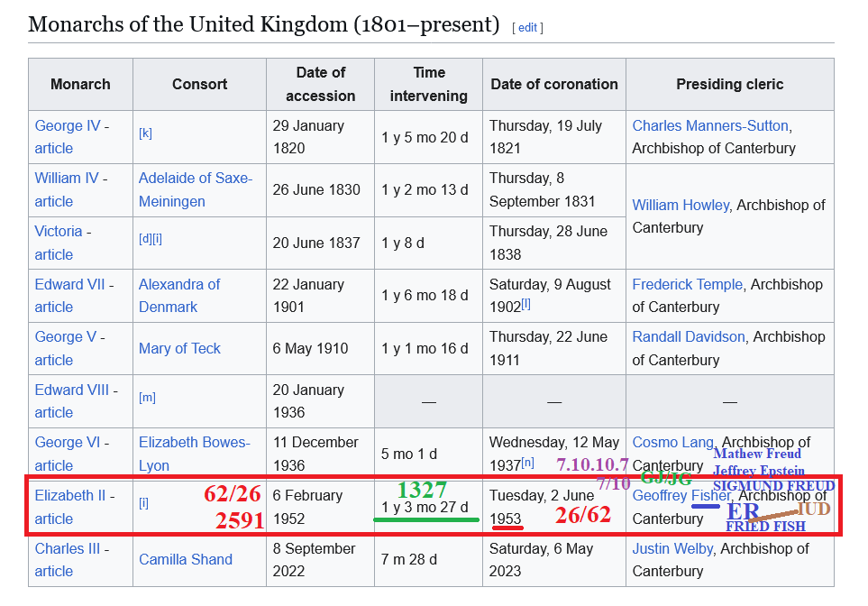Follow the Elizabeth Bowes-Lyon link
The width and height of the screenshot is (868, 606).
point(194,443)
